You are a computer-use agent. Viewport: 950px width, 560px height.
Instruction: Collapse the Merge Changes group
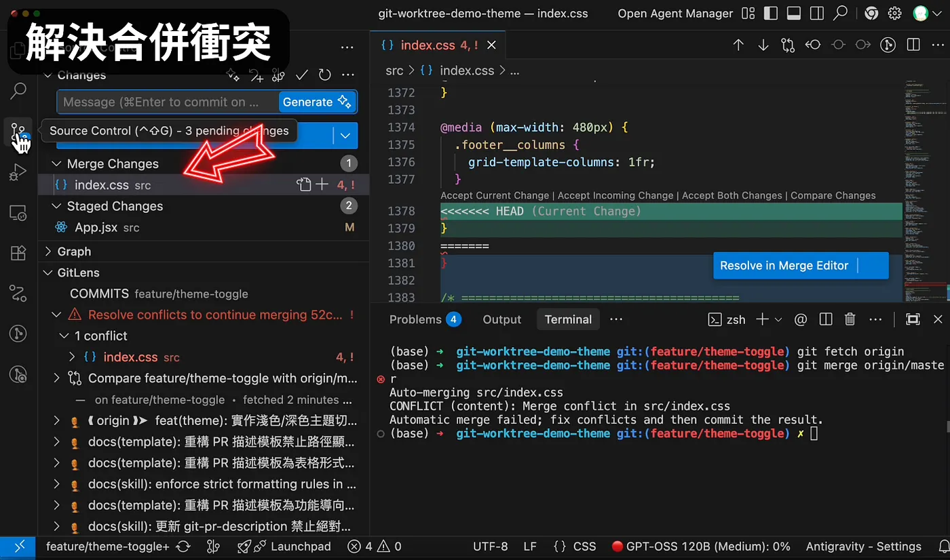[x=56, y=164]
